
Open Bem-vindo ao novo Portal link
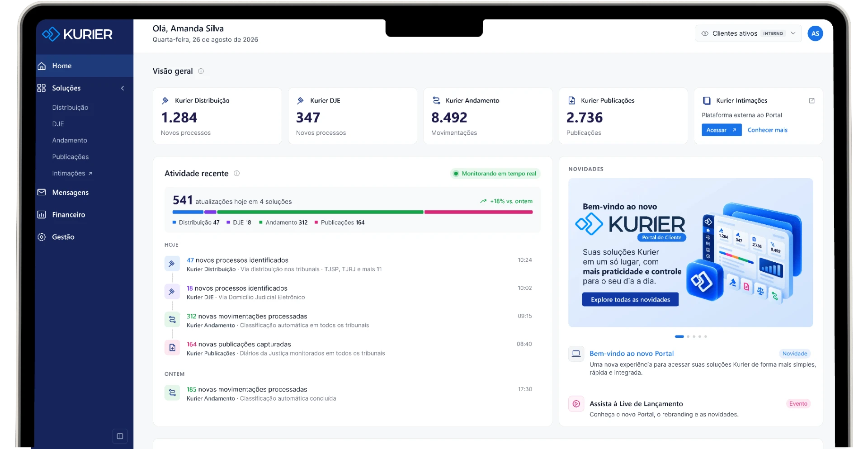[x=631, y=354]
